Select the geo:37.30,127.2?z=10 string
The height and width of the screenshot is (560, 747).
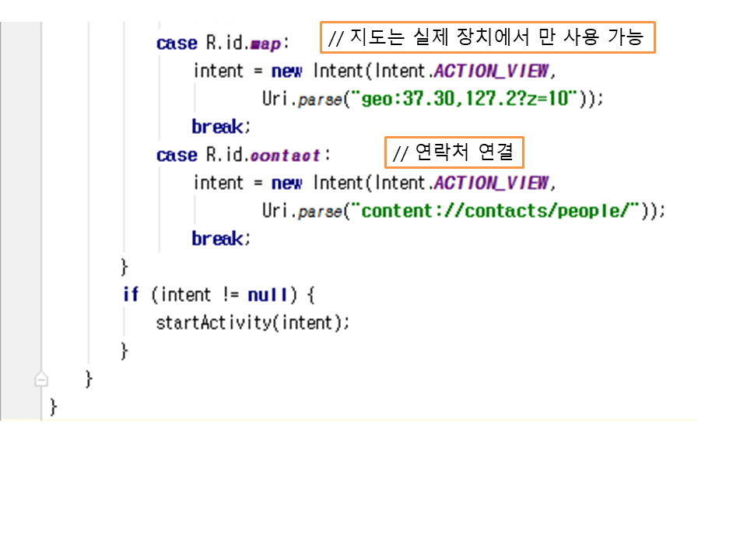pos(464,99)
